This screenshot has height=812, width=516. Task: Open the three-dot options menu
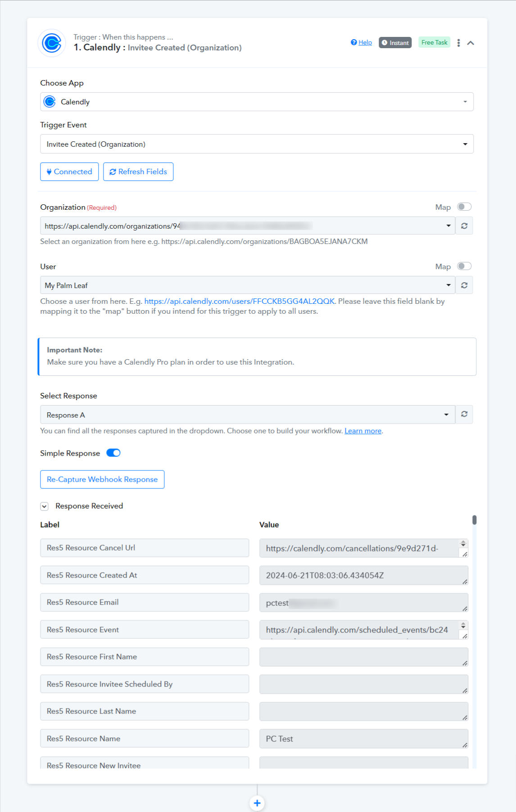pyautogui.click(x=458, y=43)
